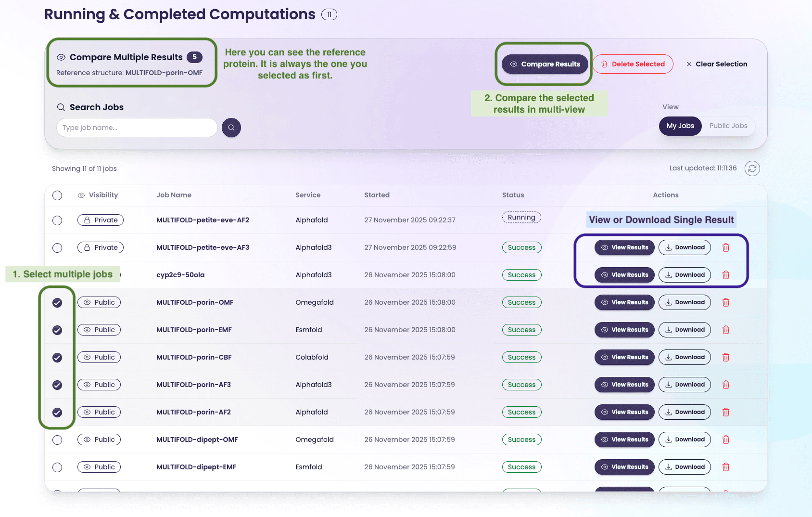Image resolution: width=812 pixels, height=517 pixels.
Task: Switch to the Public Jobs tab
Action: [x=728, y=126]
